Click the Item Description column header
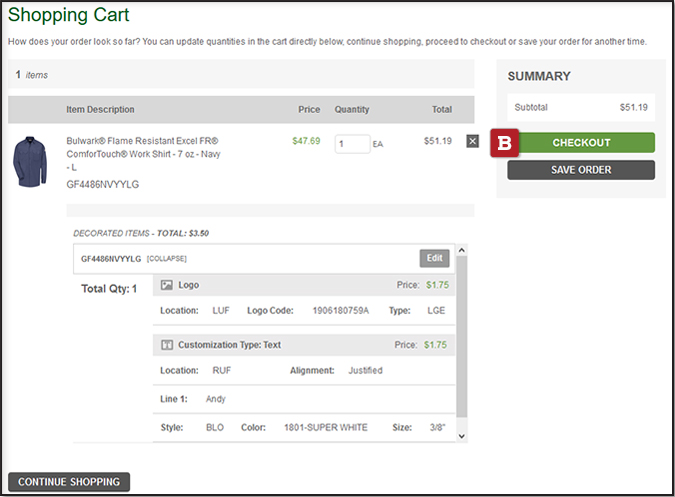675x497 pixels. 100,109
